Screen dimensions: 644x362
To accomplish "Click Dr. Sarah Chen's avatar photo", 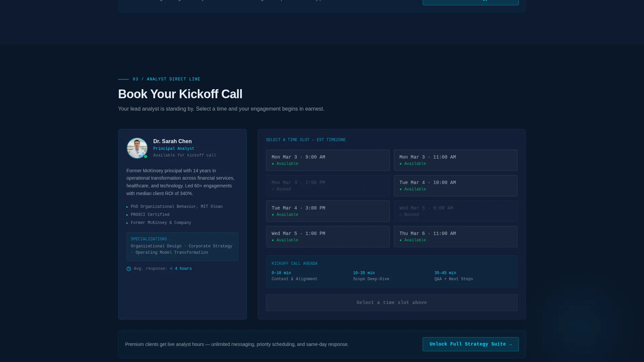I will (137, 148).
